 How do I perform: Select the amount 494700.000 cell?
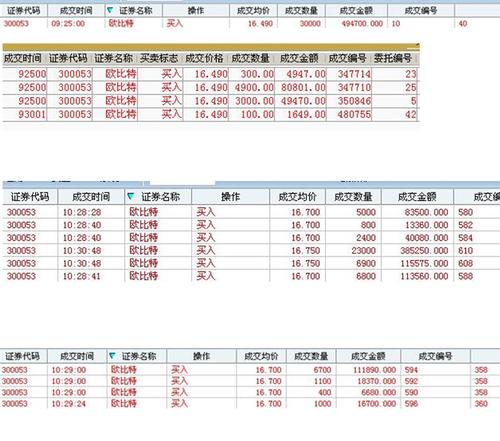pos(362,24)
